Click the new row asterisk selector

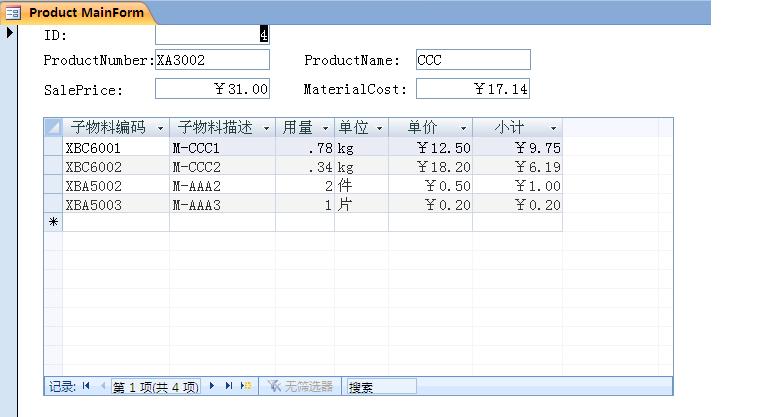[53, 222]
